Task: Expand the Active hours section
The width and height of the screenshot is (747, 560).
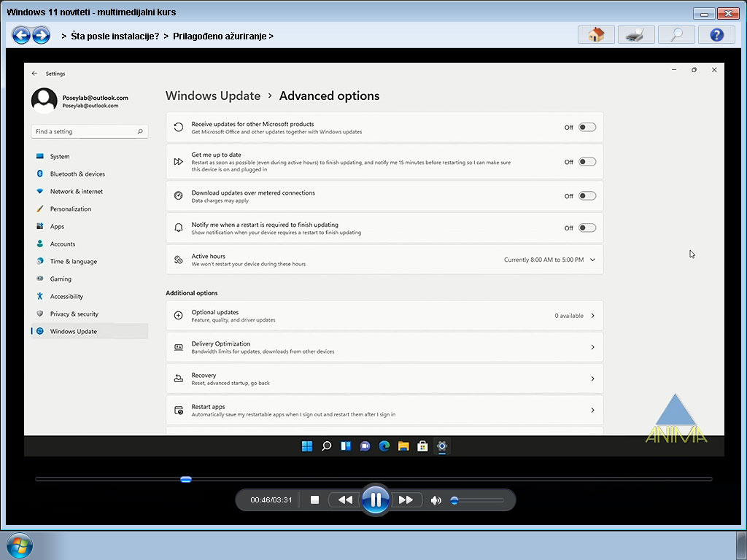Action: [592, 260]
